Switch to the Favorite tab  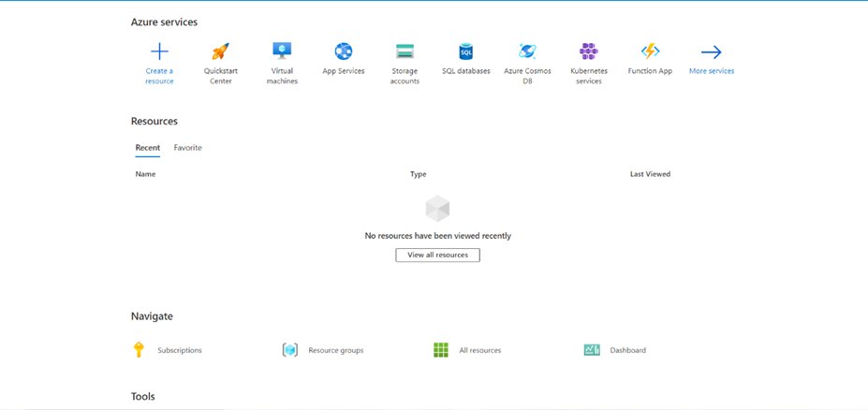click(x=187, y=148)
